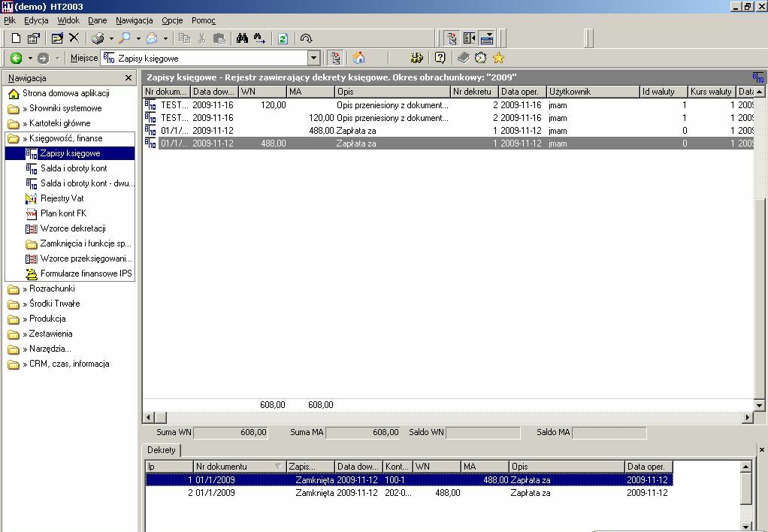Click the envelope send icon
768x532 pixels.
point(153,38)
